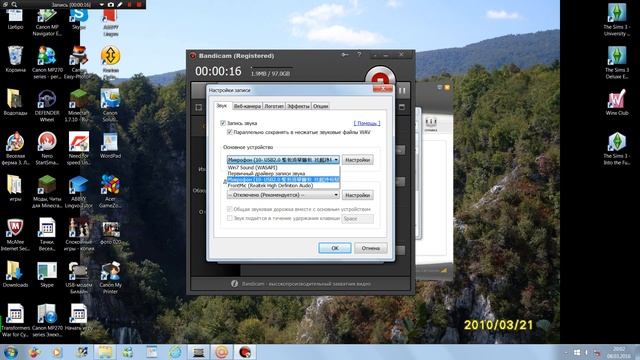Open the Downloads folder on the desktop
Screen dimensions: 640x360
(x=15, y=273)
